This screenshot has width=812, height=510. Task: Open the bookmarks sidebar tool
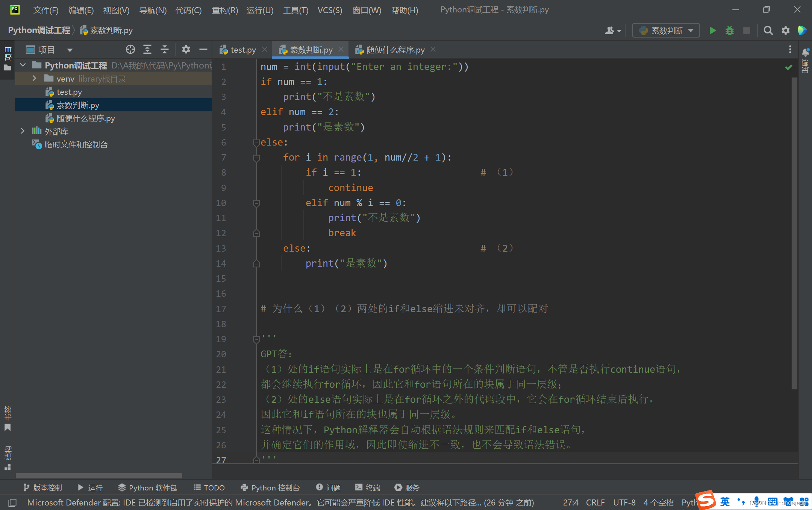tap(8, 418)
